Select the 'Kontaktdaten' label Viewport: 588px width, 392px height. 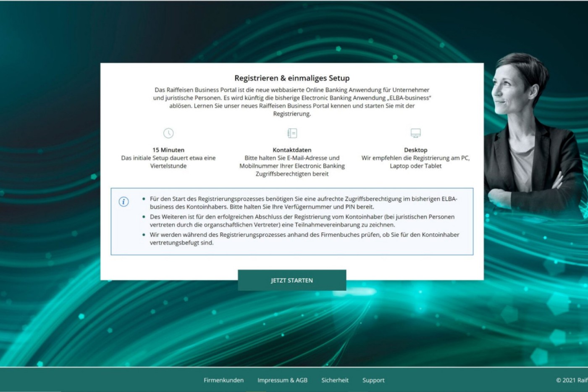pyautogui.click(x=292, y=150)
